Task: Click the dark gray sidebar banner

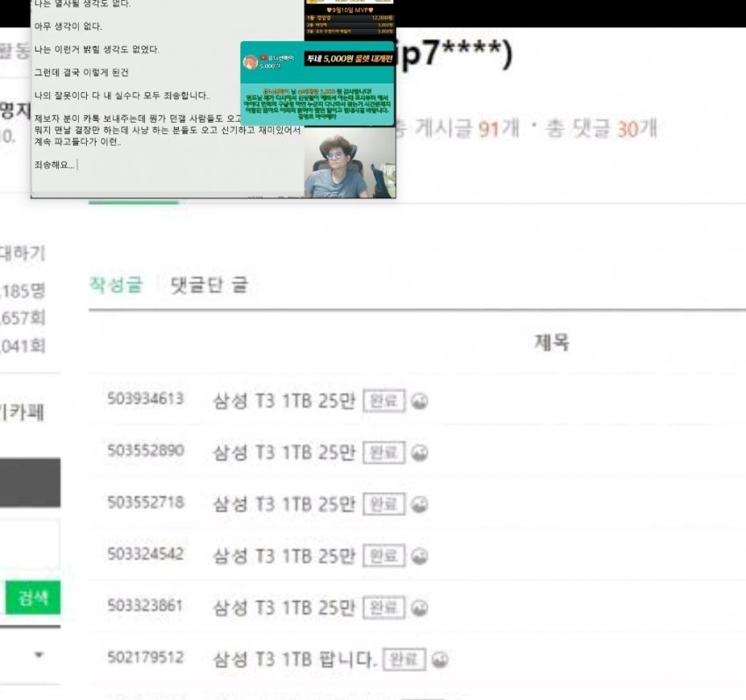Action: click(30, 482)
